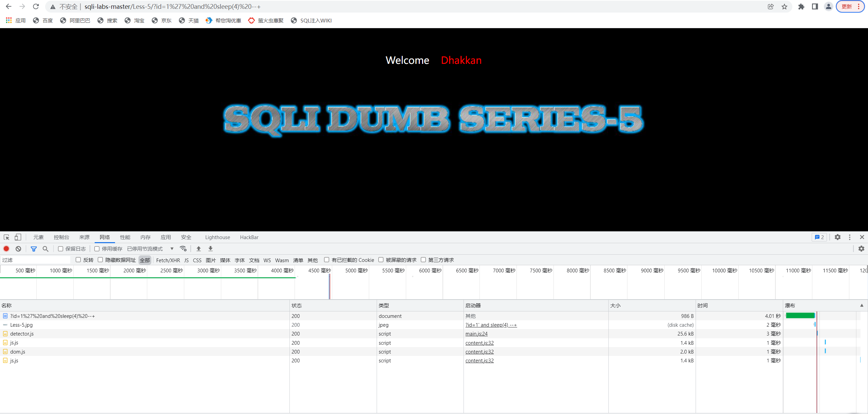Viewport: 868px width, 414px height.
Task: Enable the 保留日志 checkbox
Action: tap(61, 249)
